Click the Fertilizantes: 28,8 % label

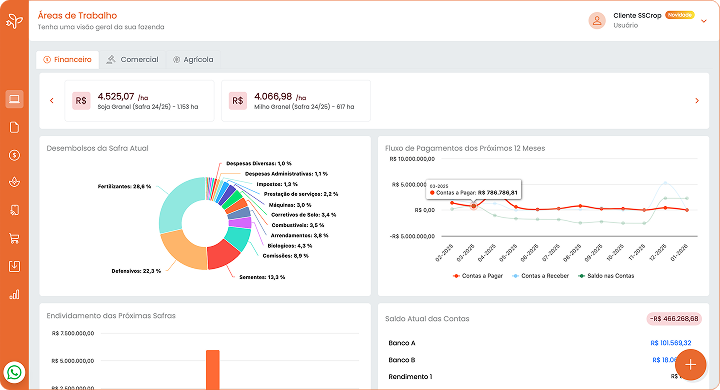124,187
